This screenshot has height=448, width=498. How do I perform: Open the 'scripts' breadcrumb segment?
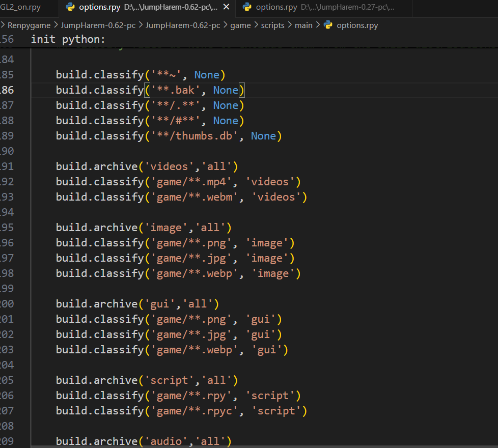tap(272, 25)
